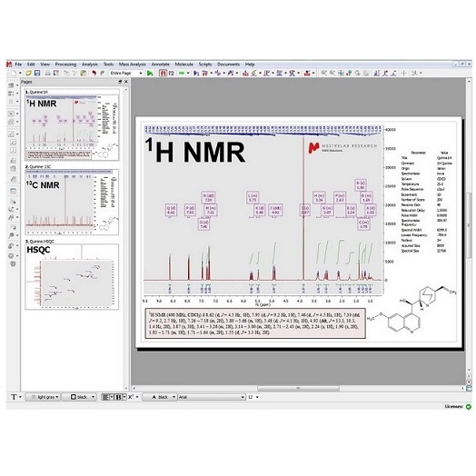Open the Arial font name dropdown

[x=212, y=397]
